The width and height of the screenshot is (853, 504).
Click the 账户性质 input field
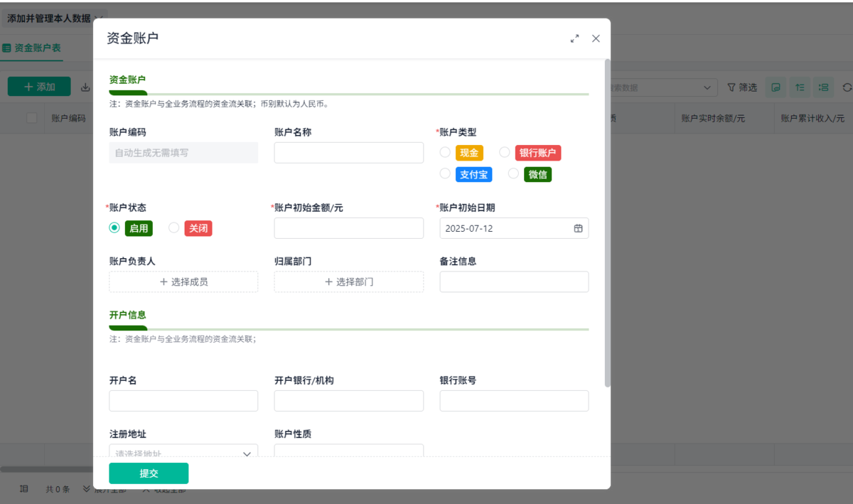(x=349, y=451)
